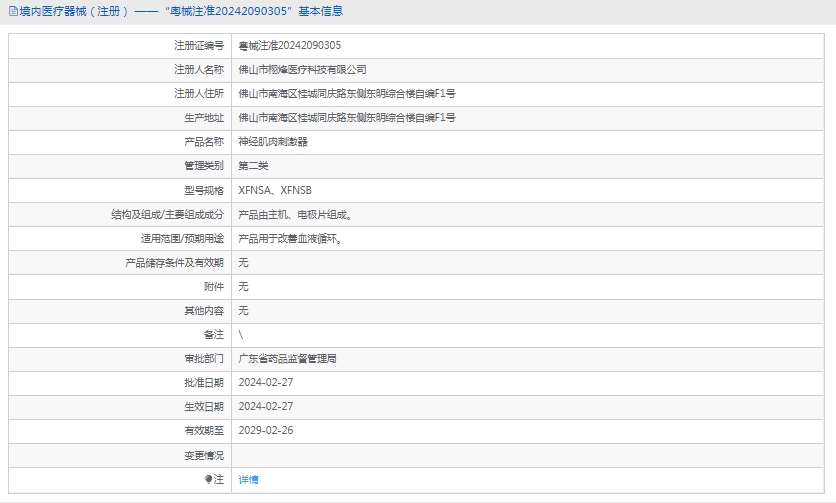The width and height of the screenshot is (836, 503).
Task: Click approval department 广东省药品监督管理局
Action: pyautogui.click(x=287, y=358)
